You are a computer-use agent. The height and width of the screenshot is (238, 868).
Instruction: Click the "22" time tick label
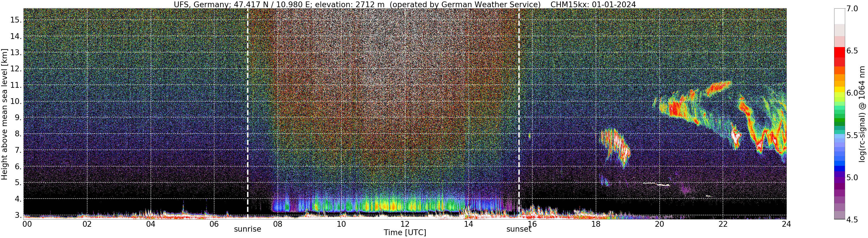pyautogui.click(x=723, y=224)
